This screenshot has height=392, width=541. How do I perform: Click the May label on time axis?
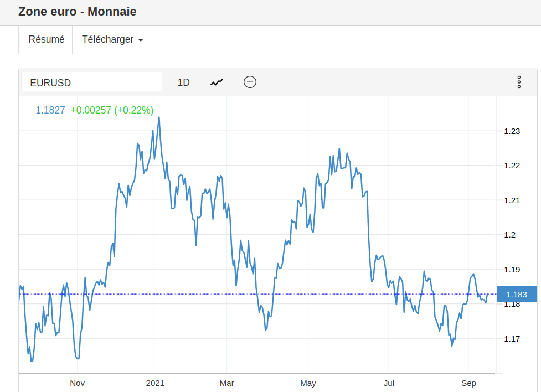pyautogui.click(x=308, y=383)
